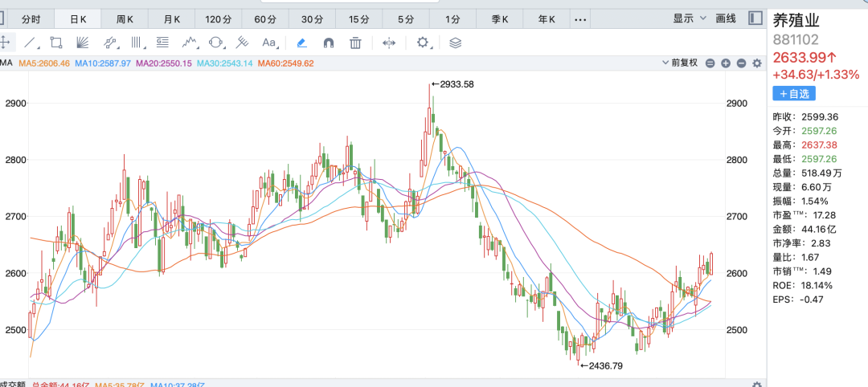Toggle the right sidebar panel layout
The width and height of the screenshot is (868, 387).
pyautogui.click(x=755, y=18)
